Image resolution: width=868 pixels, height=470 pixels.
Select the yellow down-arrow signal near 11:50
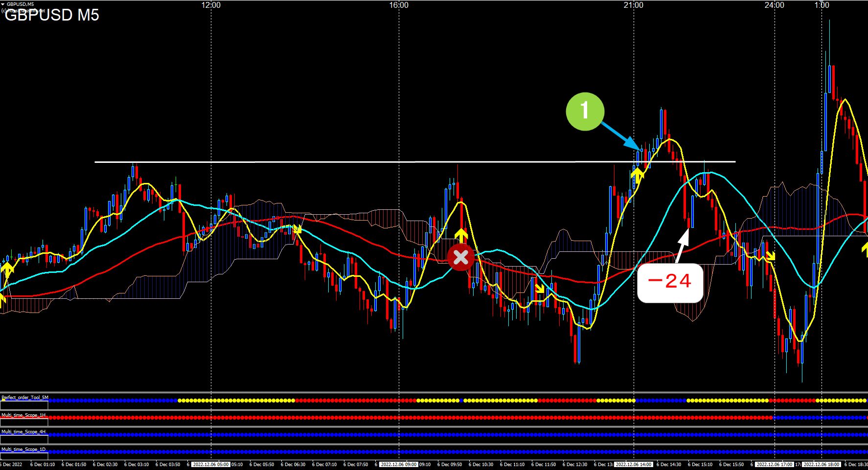(539, 289)
